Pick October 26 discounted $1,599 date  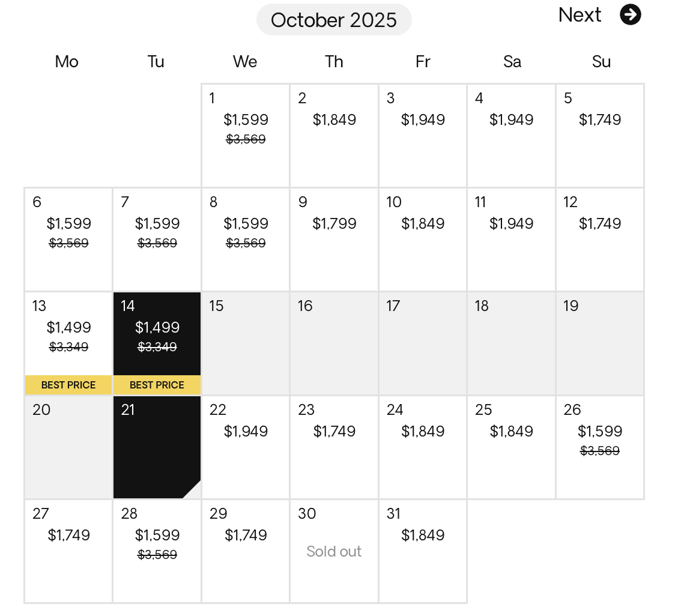click(x=600, y=447)
